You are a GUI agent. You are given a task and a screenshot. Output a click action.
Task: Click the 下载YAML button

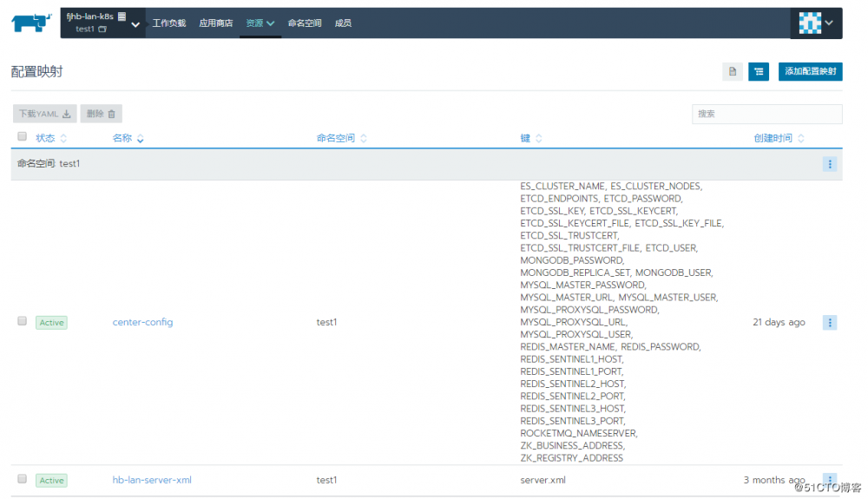[x=45, y=114]
